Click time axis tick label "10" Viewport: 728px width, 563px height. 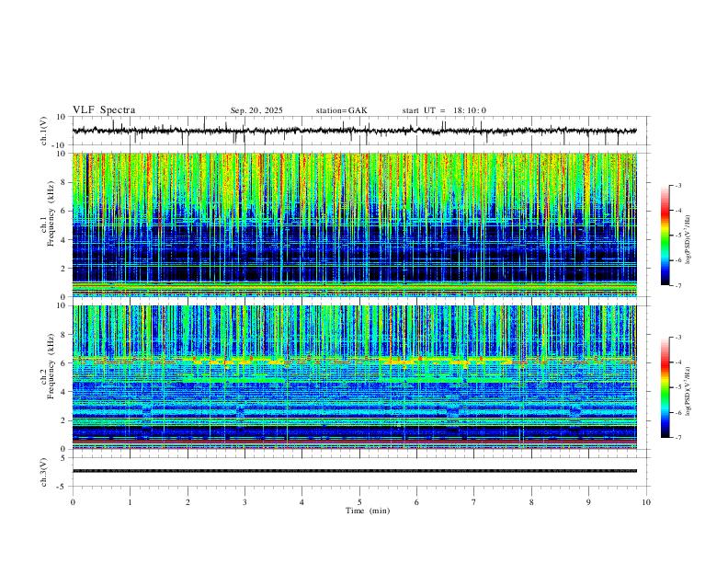pos(646,502)
